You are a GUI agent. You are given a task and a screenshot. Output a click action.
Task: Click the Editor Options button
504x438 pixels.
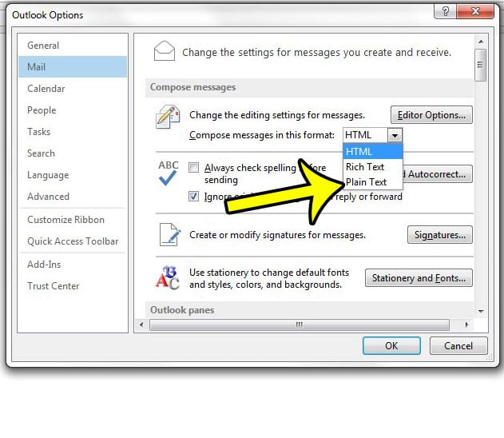tap(431, 115)
